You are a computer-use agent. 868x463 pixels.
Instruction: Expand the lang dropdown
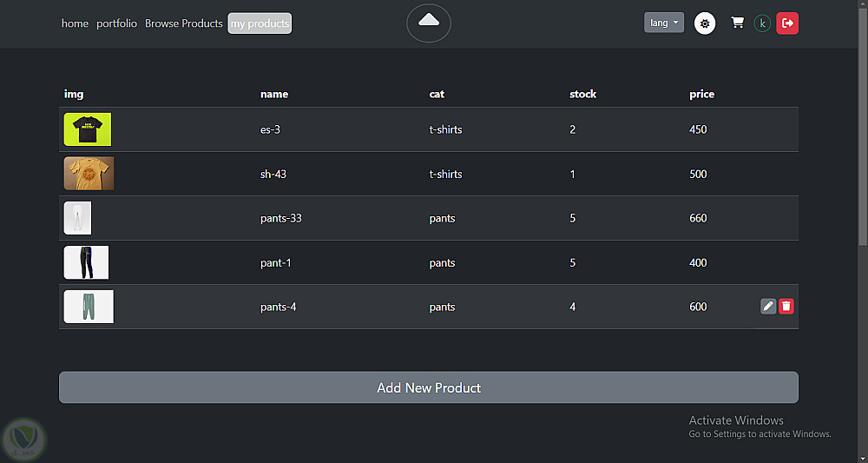click(x=664, y=23)
